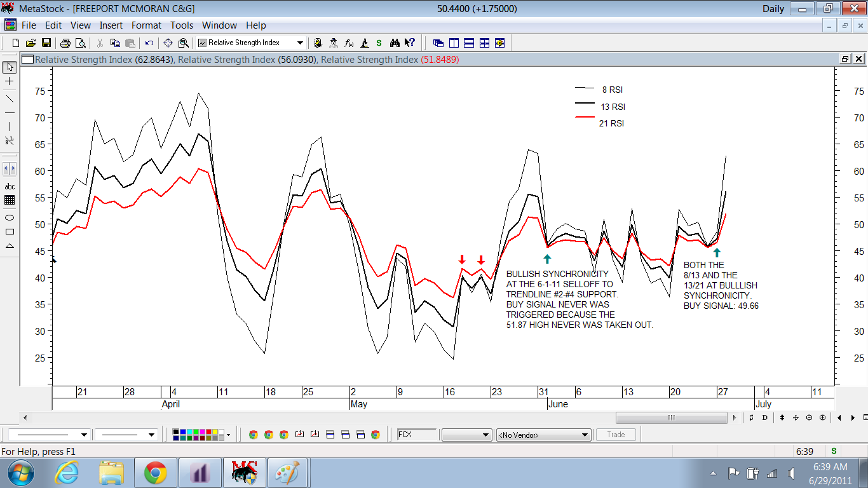Image resolution: width=868 pixels, height=488 pixels.
Task: Click the chart scrollbar right arrow
Action: (x=735, y=417)
